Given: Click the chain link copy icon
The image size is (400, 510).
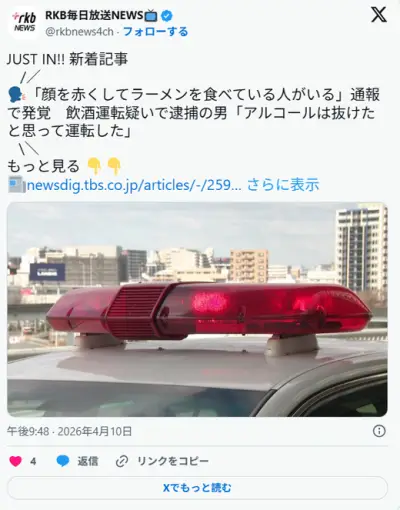Looking at the screenshot, I should pos(122,461).
